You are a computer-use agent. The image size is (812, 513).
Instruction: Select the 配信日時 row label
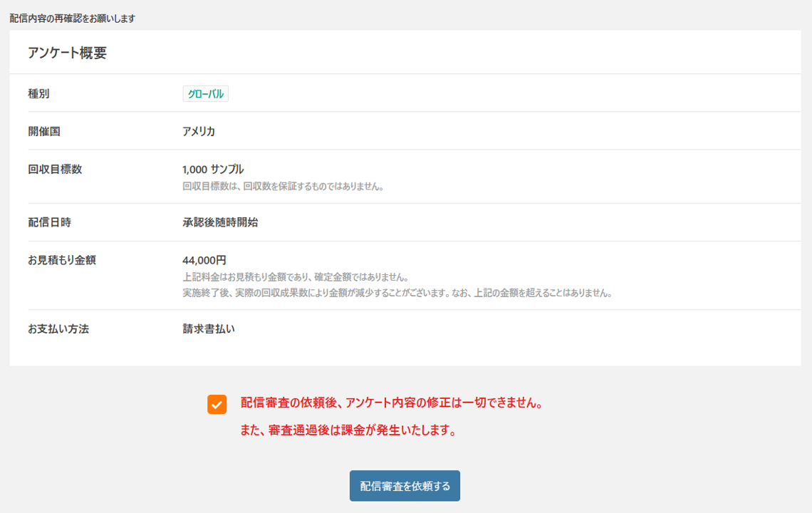(x=49, y=222)
